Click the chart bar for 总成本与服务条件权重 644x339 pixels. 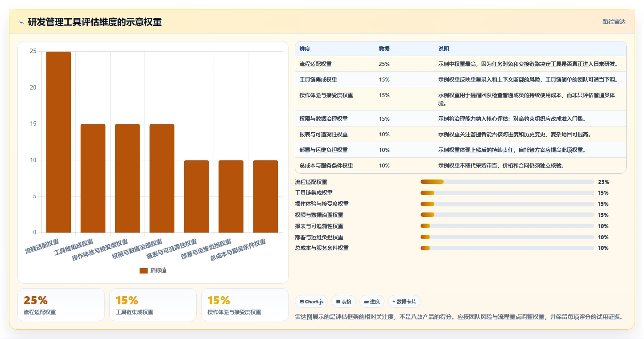coord(265,196)
